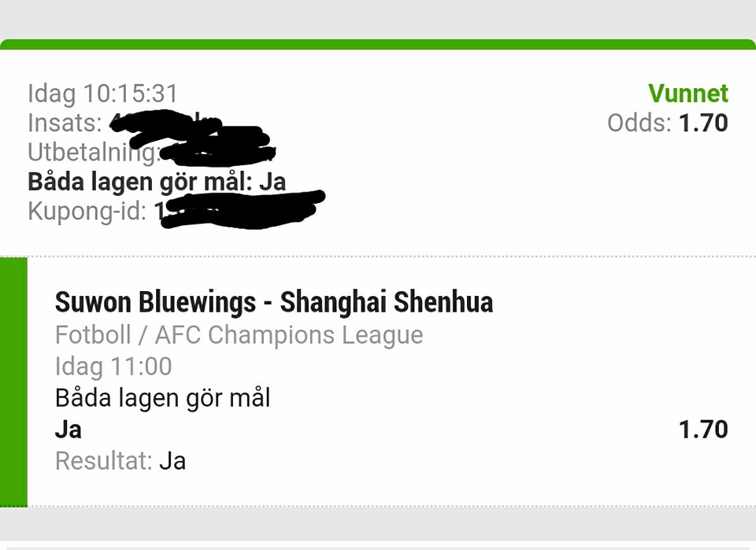Click the Idag 10:15:31 timestamp

click(103, 93)
